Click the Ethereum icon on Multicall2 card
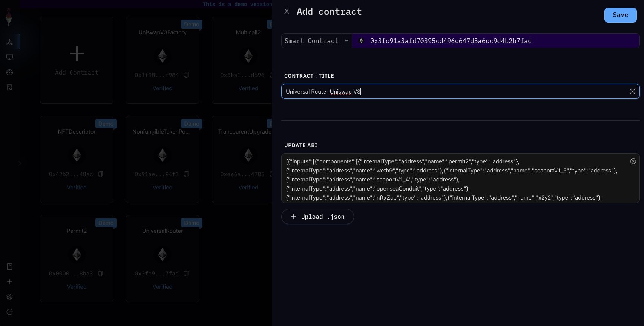The height and width of the screenshot is (326, 644). point(248,56)
